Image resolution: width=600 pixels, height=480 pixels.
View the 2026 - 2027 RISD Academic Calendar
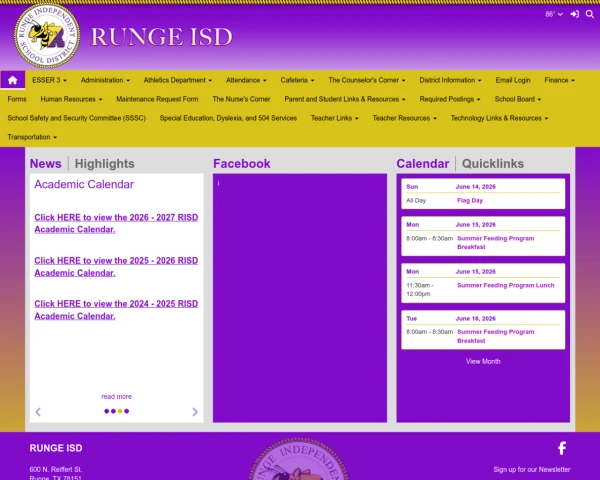[x=116, y=223]
